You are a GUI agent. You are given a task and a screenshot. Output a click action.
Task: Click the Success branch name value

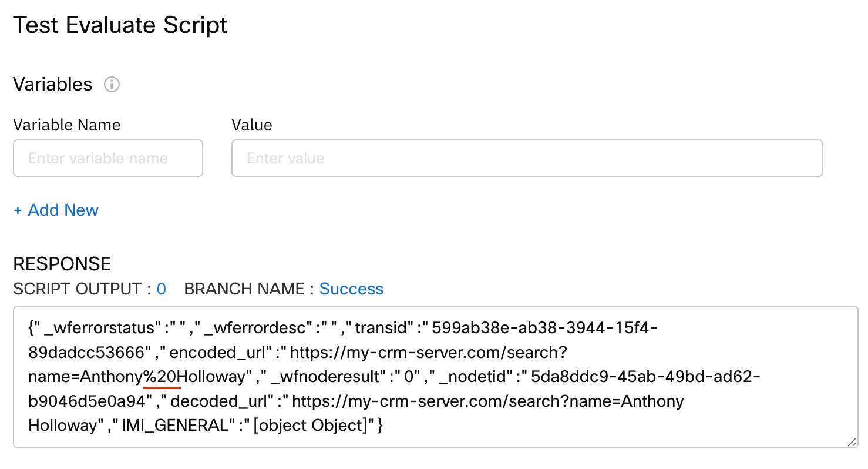[351, 289]
